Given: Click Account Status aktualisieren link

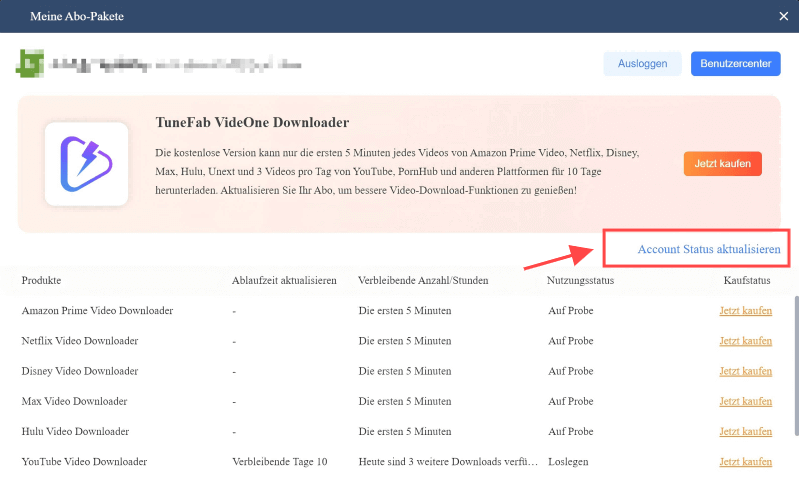Looking at the screenshot, I should (709, 249).
